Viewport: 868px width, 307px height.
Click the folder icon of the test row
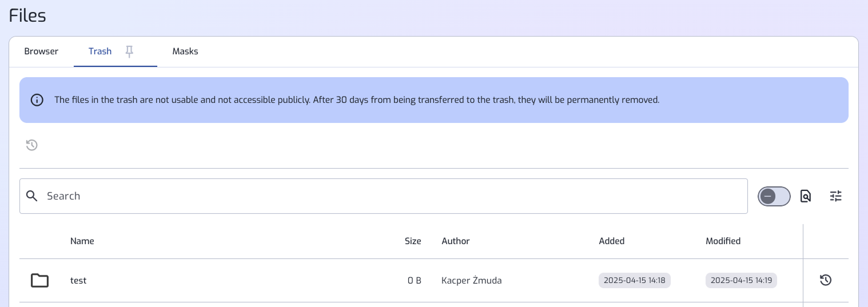pos(39,280)
